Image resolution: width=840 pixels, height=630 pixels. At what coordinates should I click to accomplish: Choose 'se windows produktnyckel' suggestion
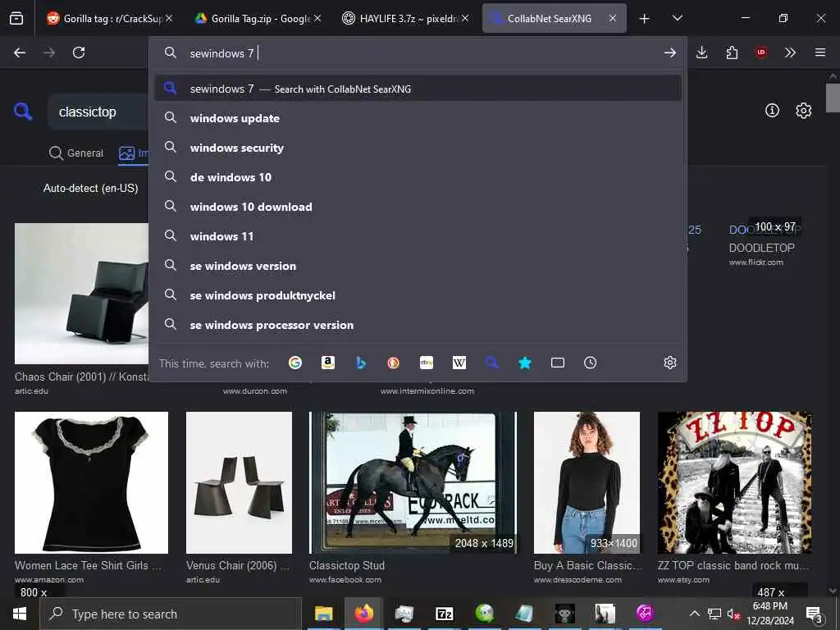pos(418,295)
